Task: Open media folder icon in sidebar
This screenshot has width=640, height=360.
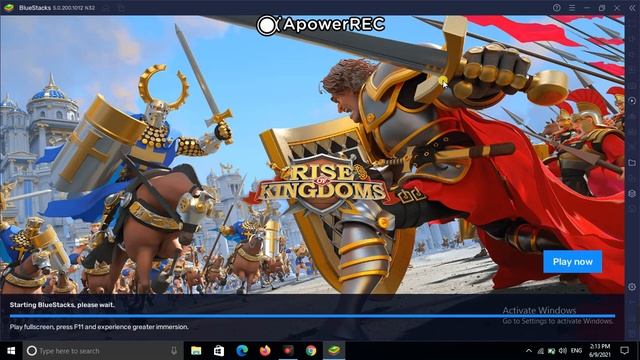Action: pos(632,163)
